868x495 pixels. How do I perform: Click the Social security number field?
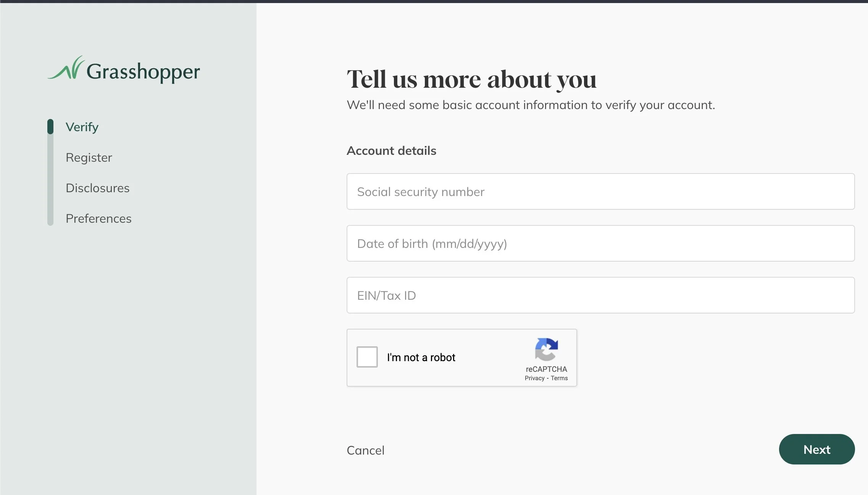click(x=600, y=191)
